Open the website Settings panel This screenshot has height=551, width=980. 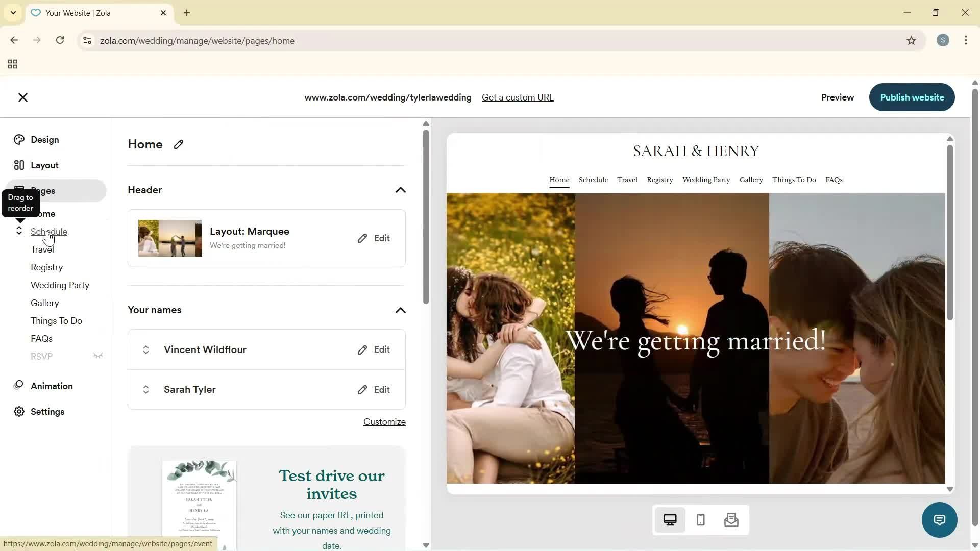click(47, 412)
